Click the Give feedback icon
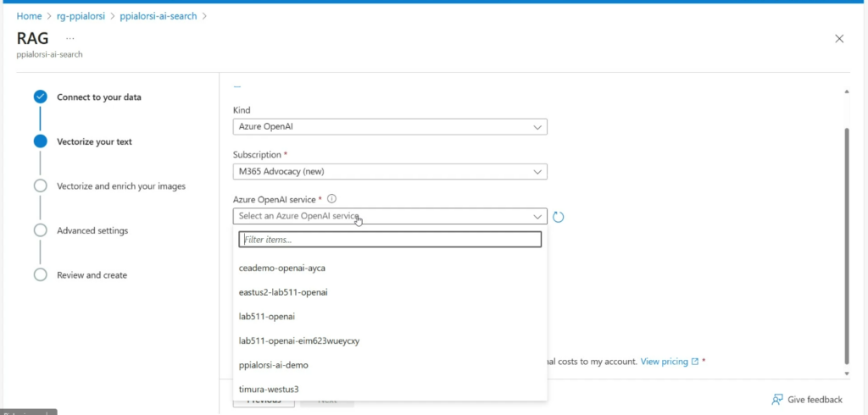 777,400
